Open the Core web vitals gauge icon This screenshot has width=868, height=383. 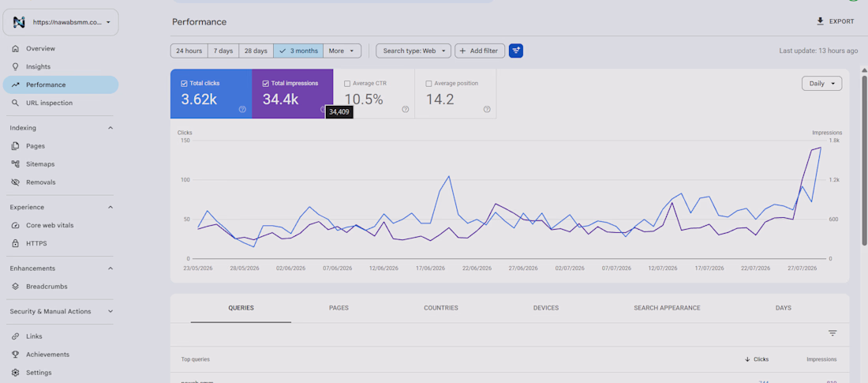16,226
